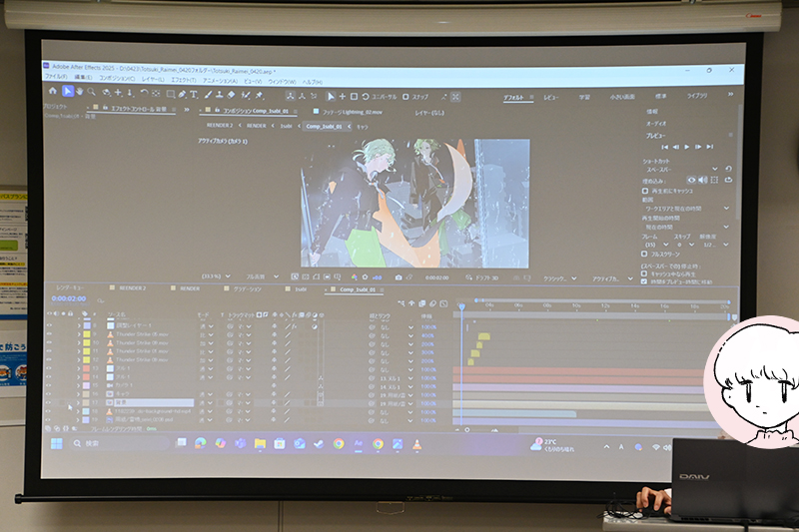The width and height of the screenshot is (799, 532).
Task: Uncheck move time to preview time checkbox
Action: click(x=644, y=281)
